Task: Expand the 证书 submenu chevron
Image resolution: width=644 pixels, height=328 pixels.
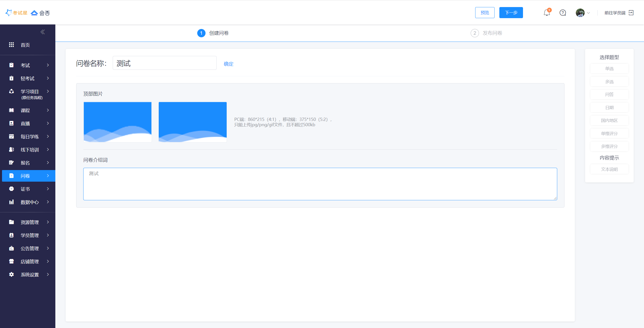Action: pos(48,189)
